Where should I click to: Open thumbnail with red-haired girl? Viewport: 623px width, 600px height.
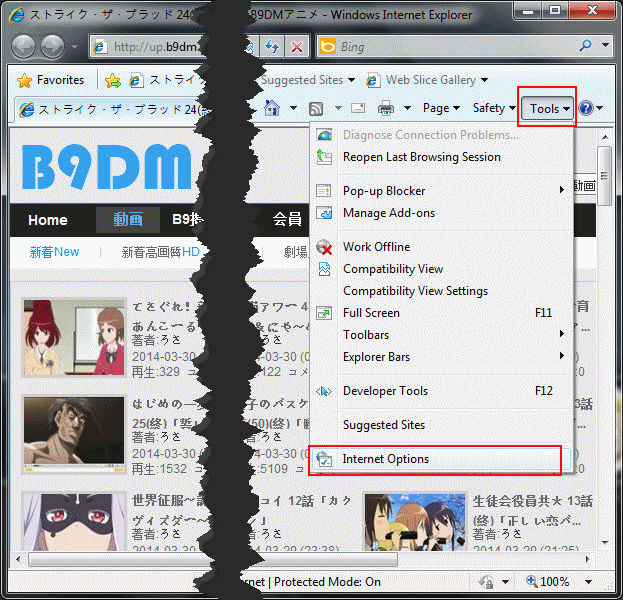74,337
